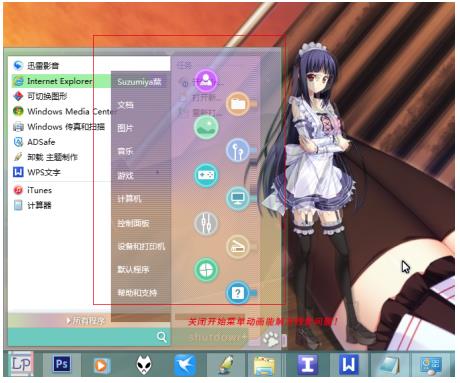Image resolution: width=460 pixels, height=383 pixels.
Task: Open 控制面板 control panel link
Action: click(133, 223)
